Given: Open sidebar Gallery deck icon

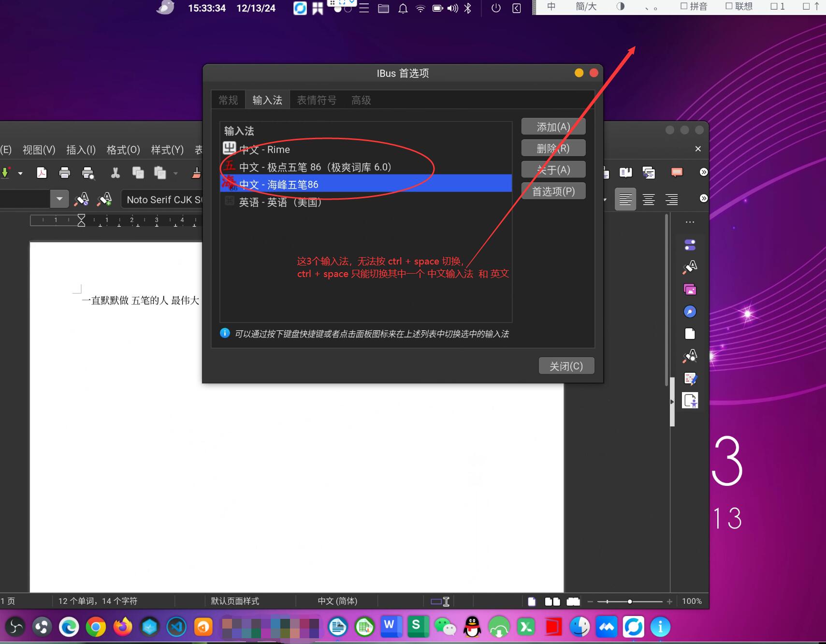Looking at the screenshot, I should (x=690, y=290).
